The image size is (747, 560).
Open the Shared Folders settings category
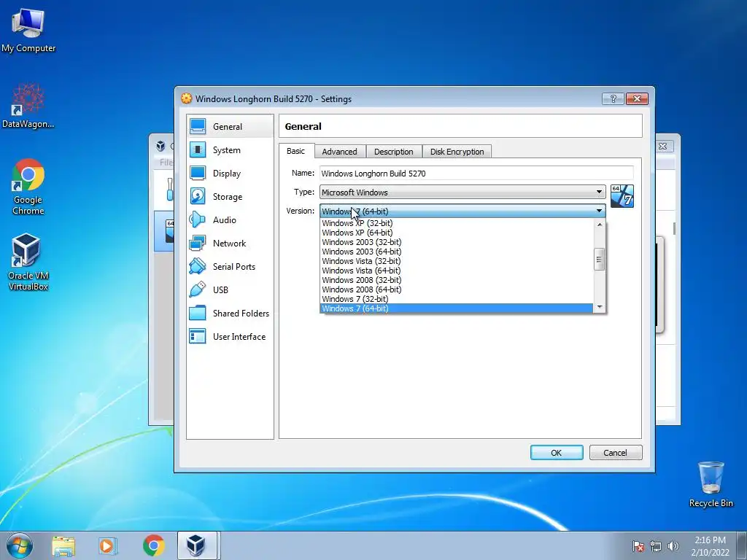pos(230,314)
